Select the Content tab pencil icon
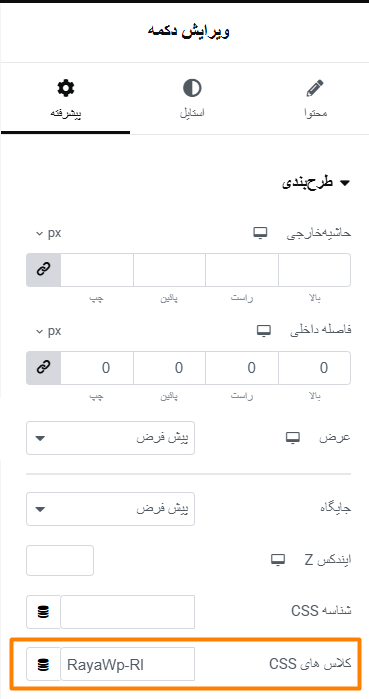 tap(315, 88)
